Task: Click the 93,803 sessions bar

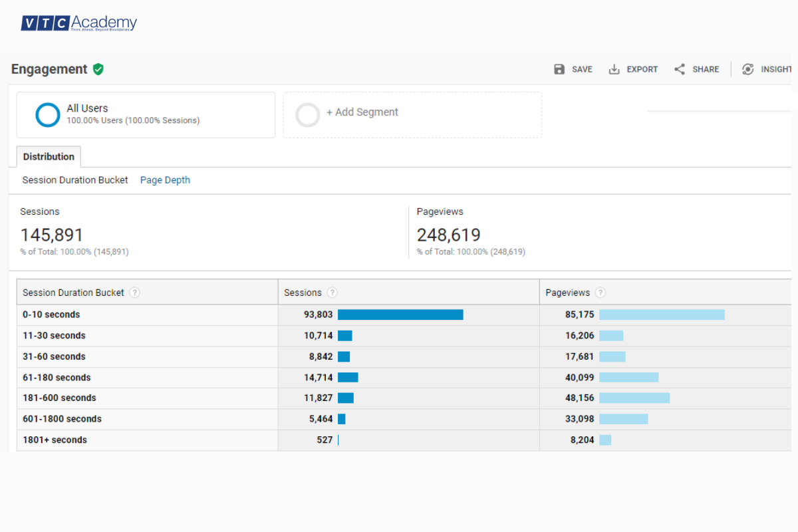Action: (x=400, y=315)
